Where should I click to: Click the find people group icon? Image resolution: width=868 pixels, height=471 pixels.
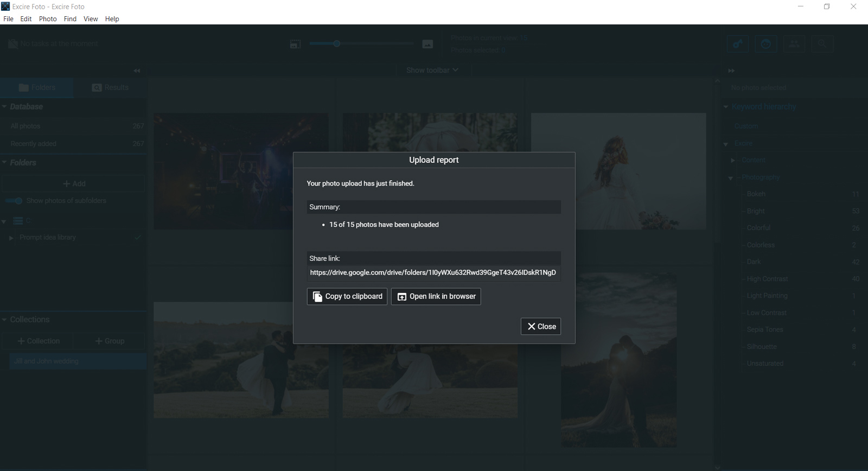click(794, 44)
